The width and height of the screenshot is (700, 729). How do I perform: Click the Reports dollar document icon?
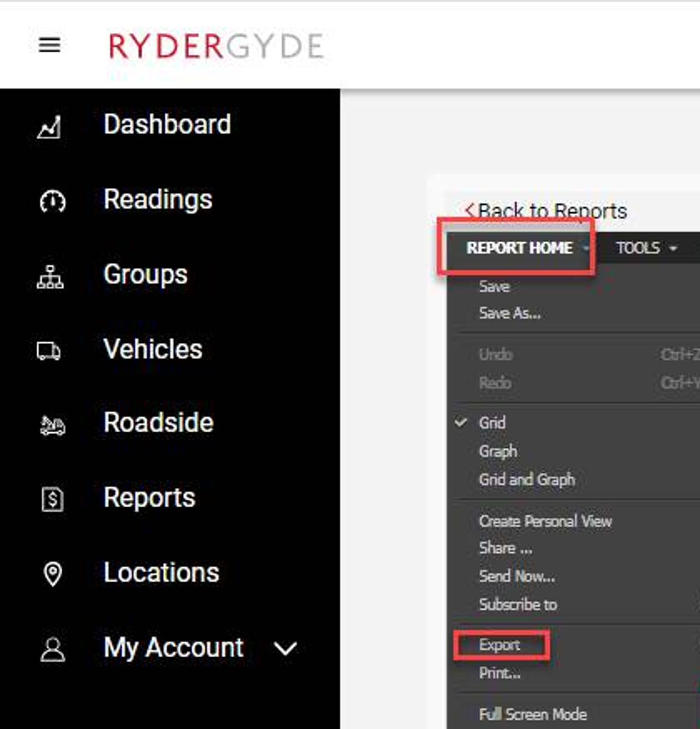(52, 499)
